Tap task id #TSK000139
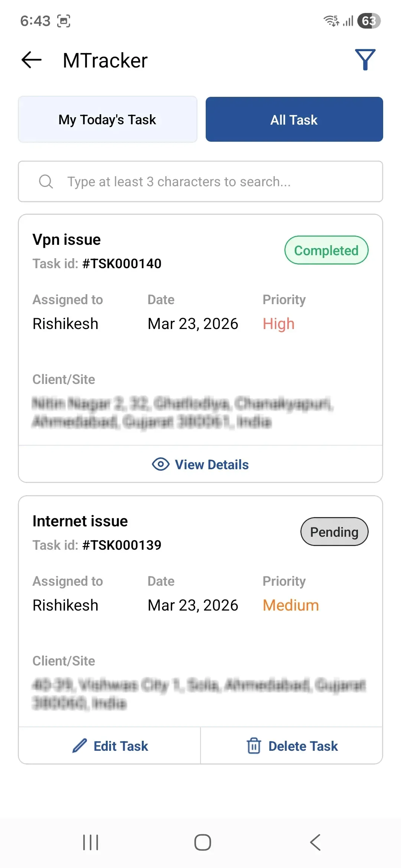Viewport: 401px width, 868px height. (122, 545)
